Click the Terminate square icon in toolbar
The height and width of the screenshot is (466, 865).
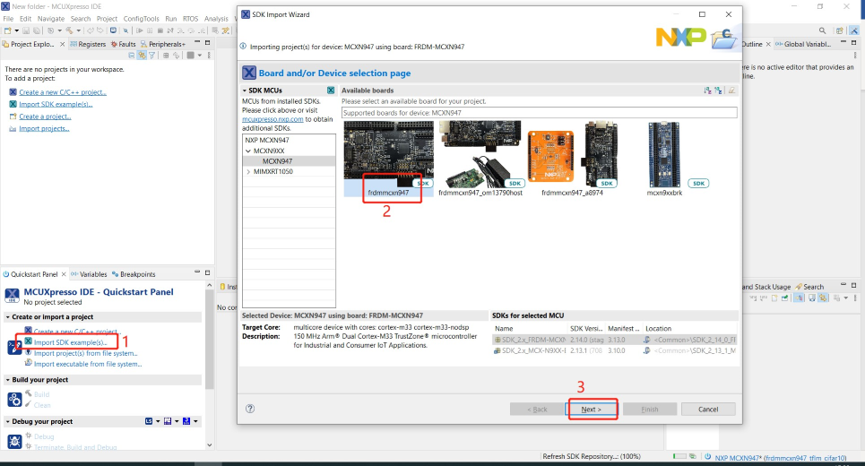coord(160,30)
